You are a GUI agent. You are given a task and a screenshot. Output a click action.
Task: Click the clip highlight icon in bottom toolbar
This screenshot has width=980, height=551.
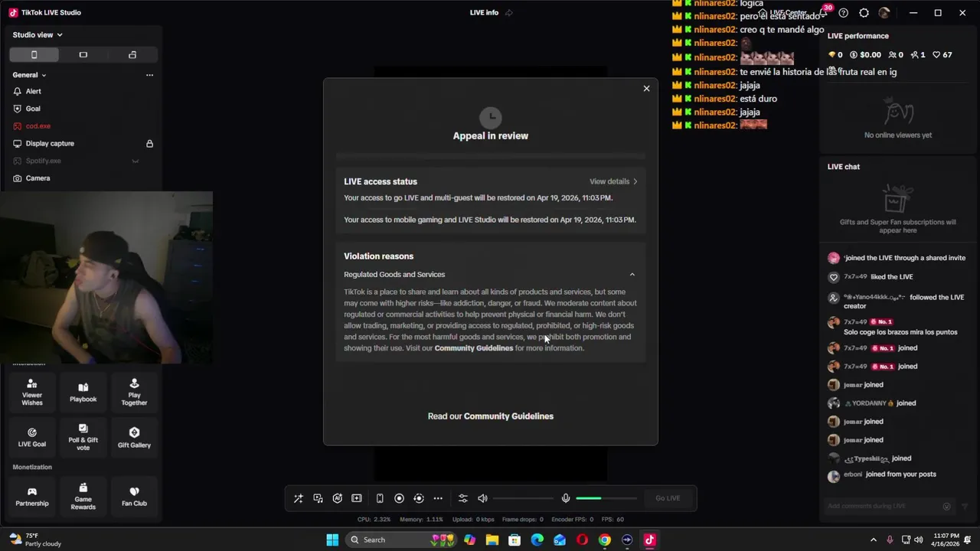357,498
